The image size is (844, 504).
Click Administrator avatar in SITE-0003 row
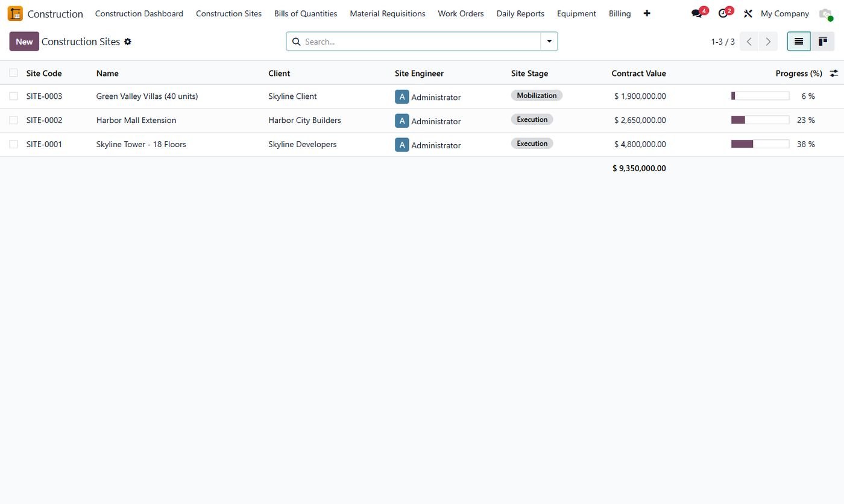[402, 96]
